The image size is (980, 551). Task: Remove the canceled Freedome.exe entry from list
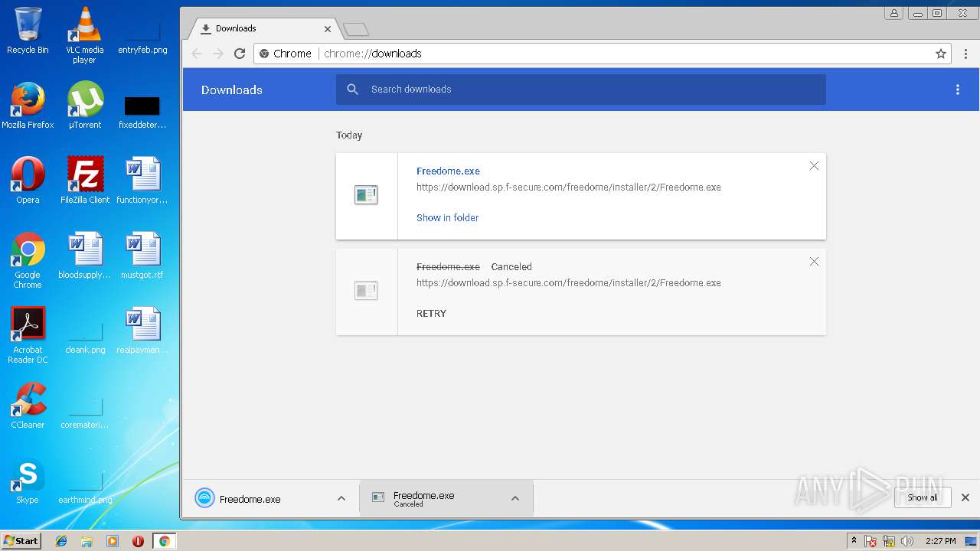814,262
